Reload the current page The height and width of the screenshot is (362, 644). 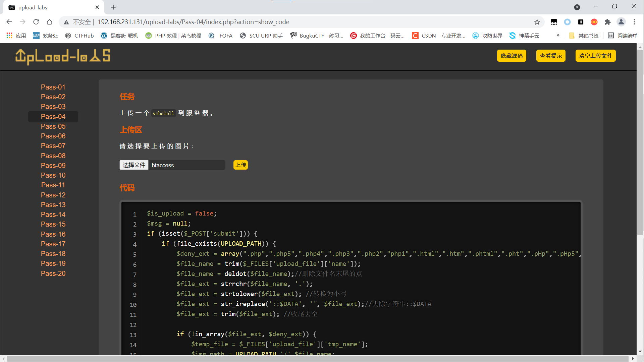[36, 22]
